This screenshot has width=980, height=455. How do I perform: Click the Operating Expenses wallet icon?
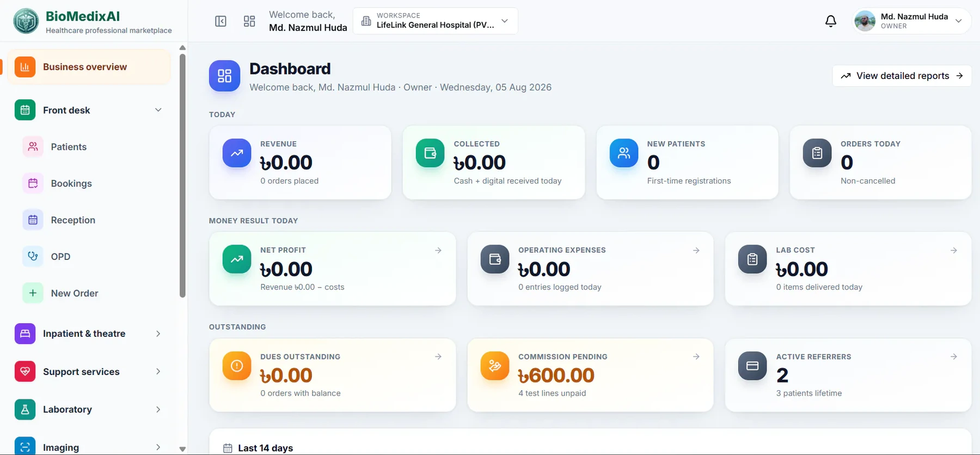coord(495,259)
